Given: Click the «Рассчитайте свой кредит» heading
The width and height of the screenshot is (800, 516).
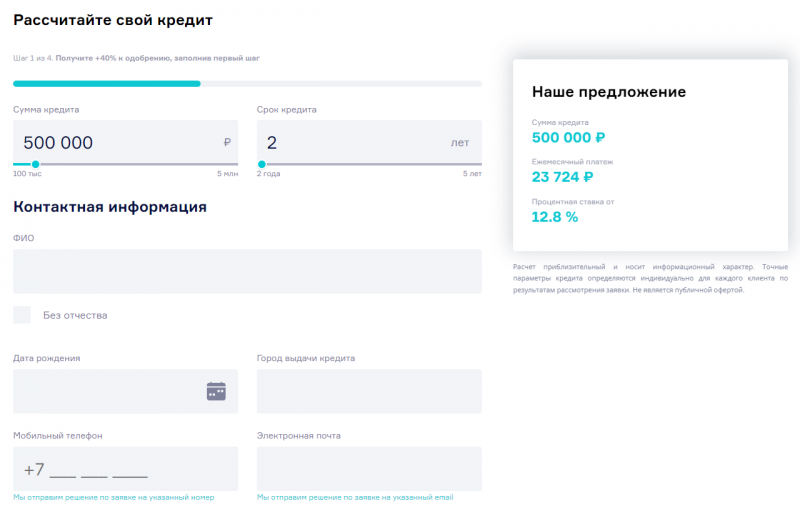Looking at the screenshot, I should pos(113,20).
